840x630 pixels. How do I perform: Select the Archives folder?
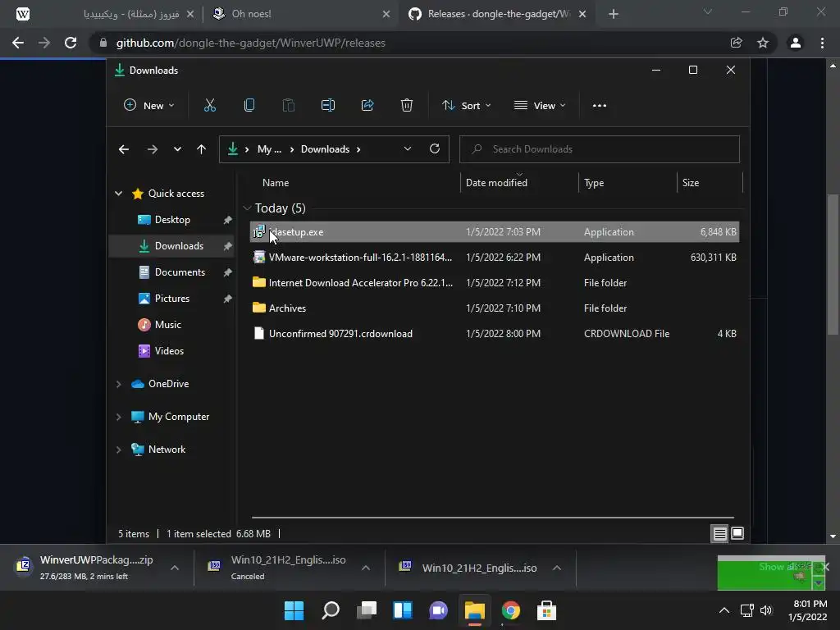coord(495,308)
